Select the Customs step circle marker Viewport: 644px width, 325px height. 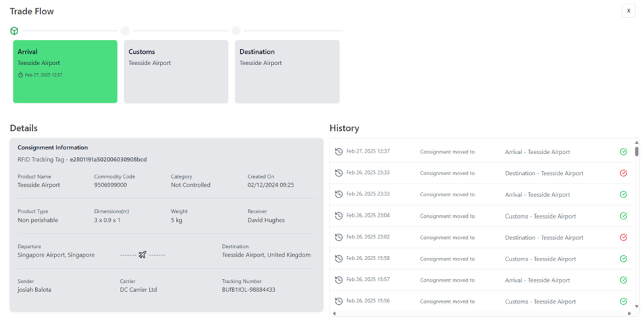click(x=125, y=31)
